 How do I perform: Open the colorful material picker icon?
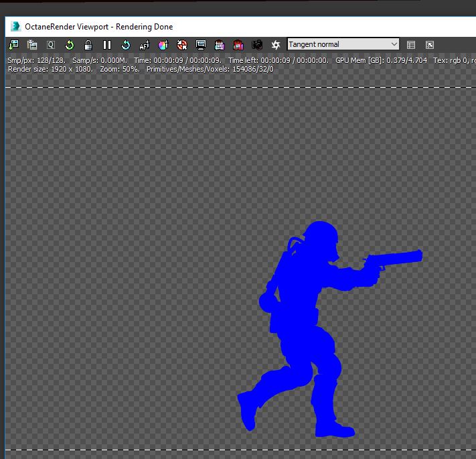(163, 45)
